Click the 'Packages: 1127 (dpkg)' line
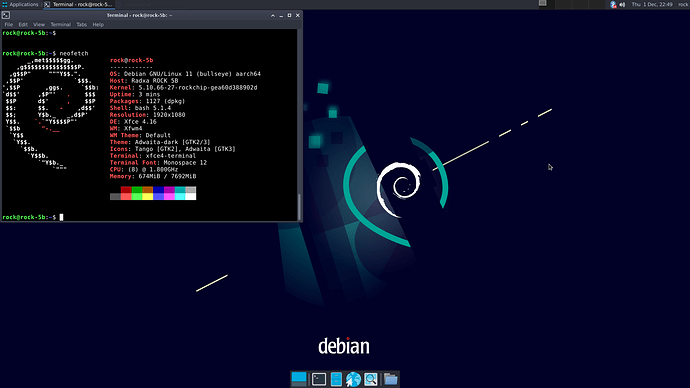690x388 pixels. tap(147, 101)
